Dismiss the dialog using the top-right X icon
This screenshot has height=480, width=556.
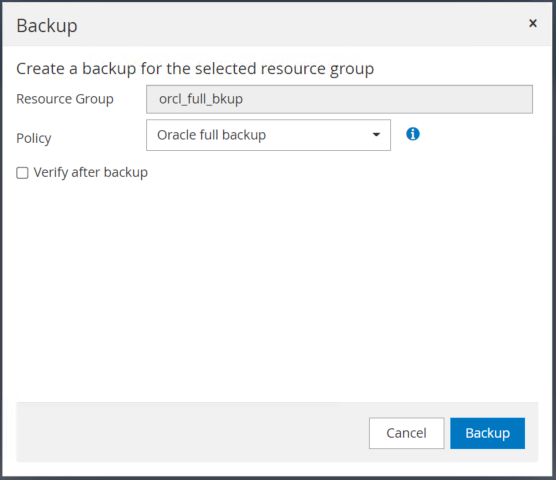[533, 23]
